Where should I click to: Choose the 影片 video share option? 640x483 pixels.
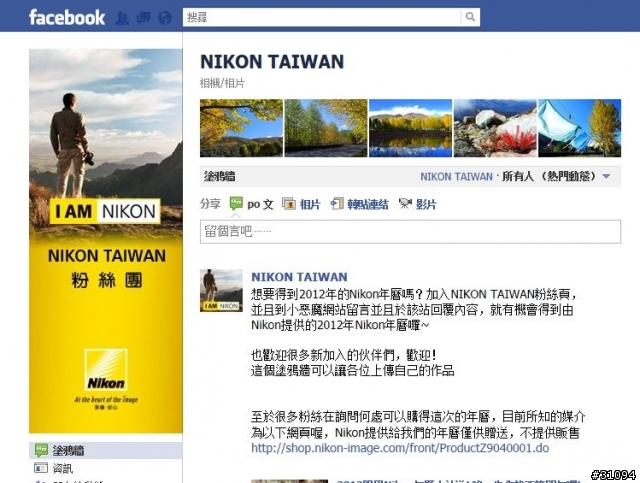pos(417,204)
